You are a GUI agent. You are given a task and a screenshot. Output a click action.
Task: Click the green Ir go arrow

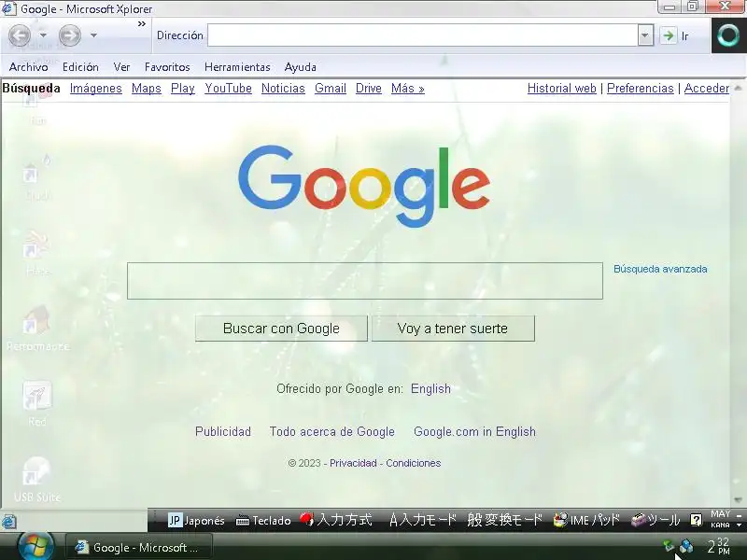[x=669, y=35]
